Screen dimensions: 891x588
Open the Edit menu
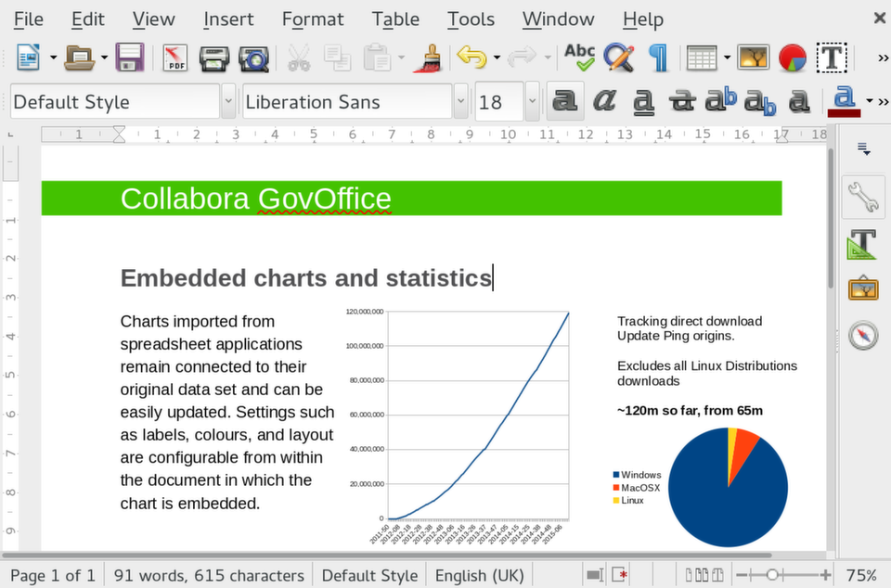87,19
